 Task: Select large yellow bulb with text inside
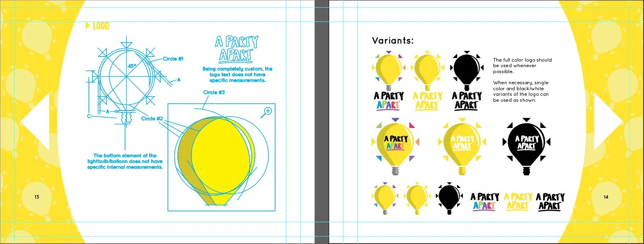point(462,147)
